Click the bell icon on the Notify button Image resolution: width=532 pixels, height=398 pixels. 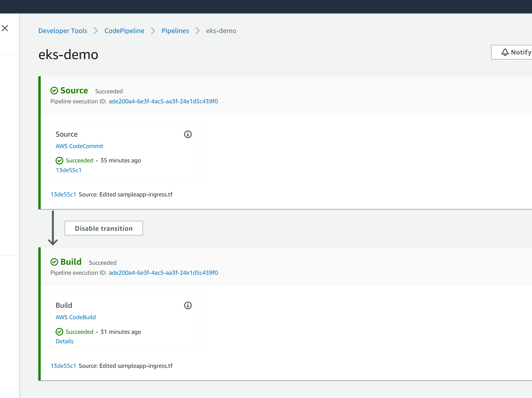505,52
